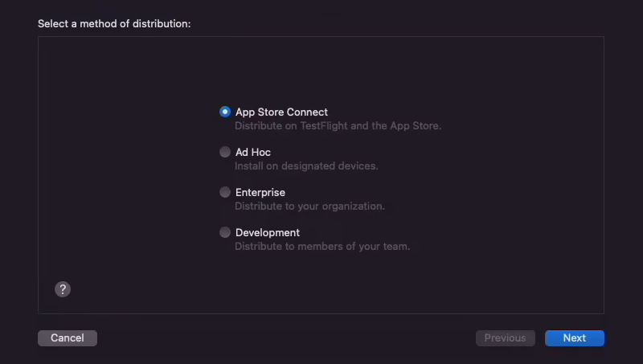This screenshot has width=643, height=364.
Task: Click the Enterprise option label
Action: pos(260,193)
